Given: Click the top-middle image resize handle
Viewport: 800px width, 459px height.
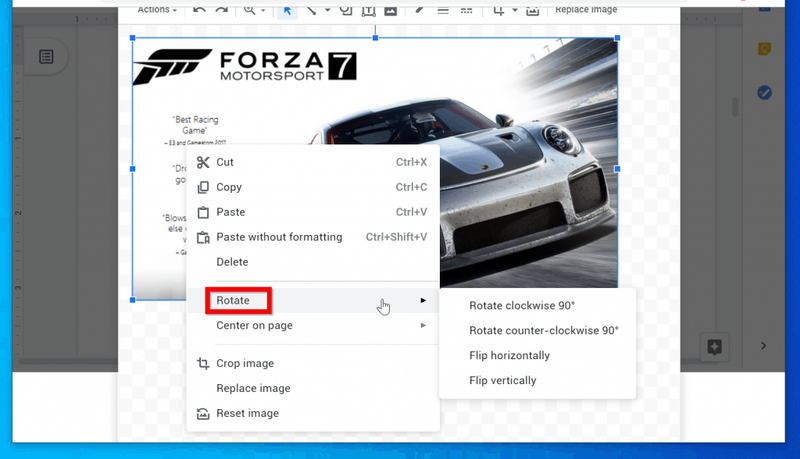Looking at the screenshot, I should click(376, 38).
